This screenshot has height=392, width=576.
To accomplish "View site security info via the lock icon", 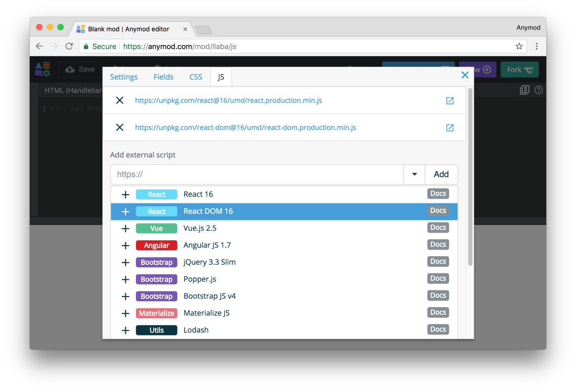I will [86, 47].
